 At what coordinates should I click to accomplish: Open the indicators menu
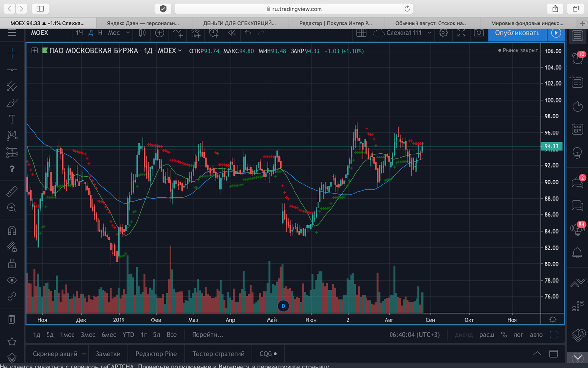[x=178, y=33]
